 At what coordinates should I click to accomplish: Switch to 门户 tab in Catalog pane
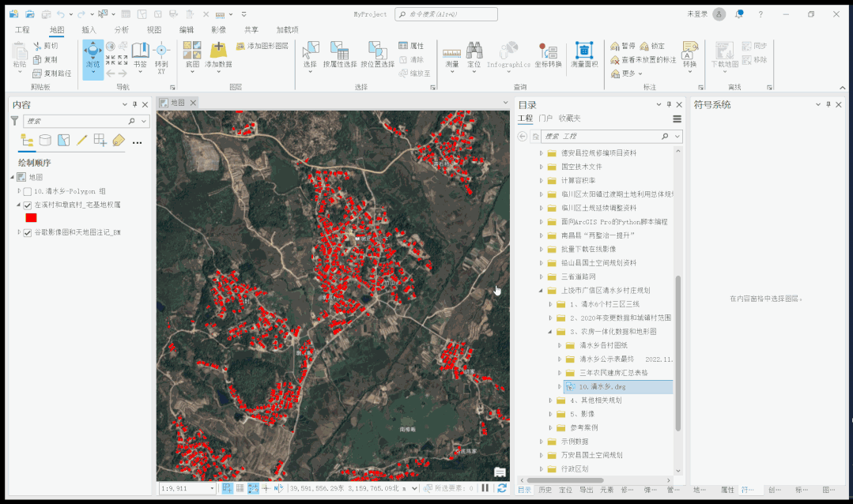[545, 118]
